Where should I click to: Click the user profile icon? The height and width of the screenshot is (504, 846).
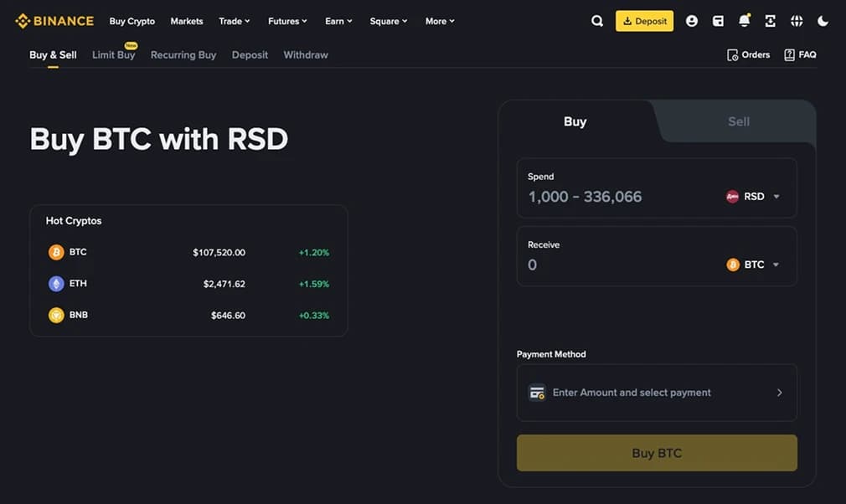691,20
